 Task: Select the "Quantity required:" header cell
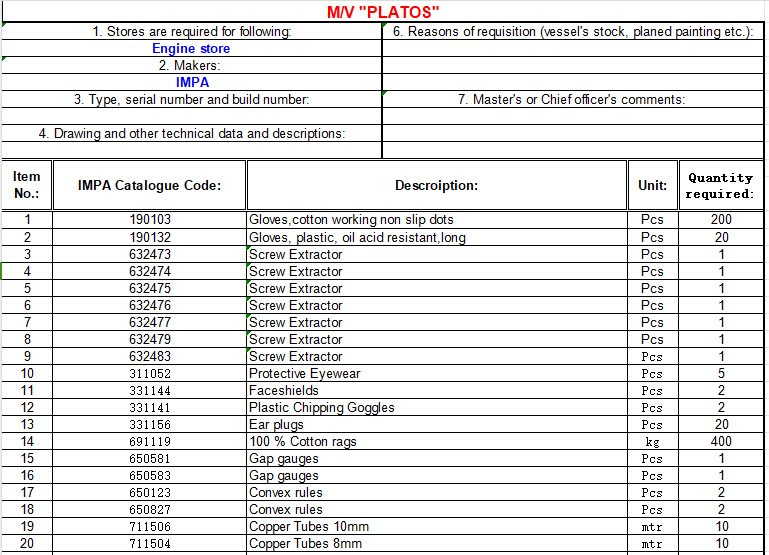click(720, 185)
